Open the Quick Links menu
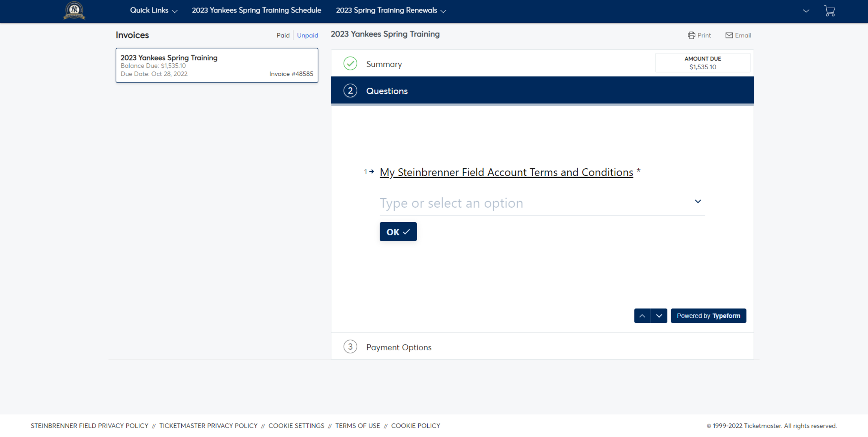868x437 pixels. click(154, 11)
